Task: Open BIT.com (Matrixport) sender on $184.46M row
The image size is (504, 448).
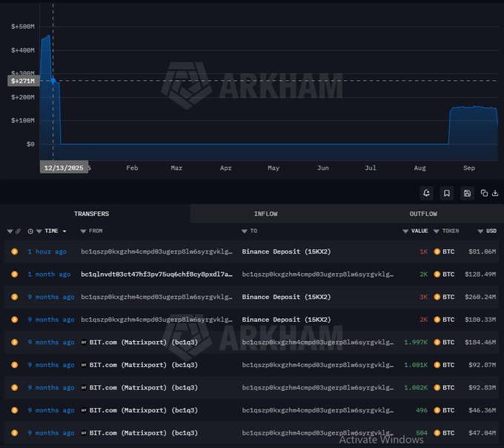Action: click(143, 342)
